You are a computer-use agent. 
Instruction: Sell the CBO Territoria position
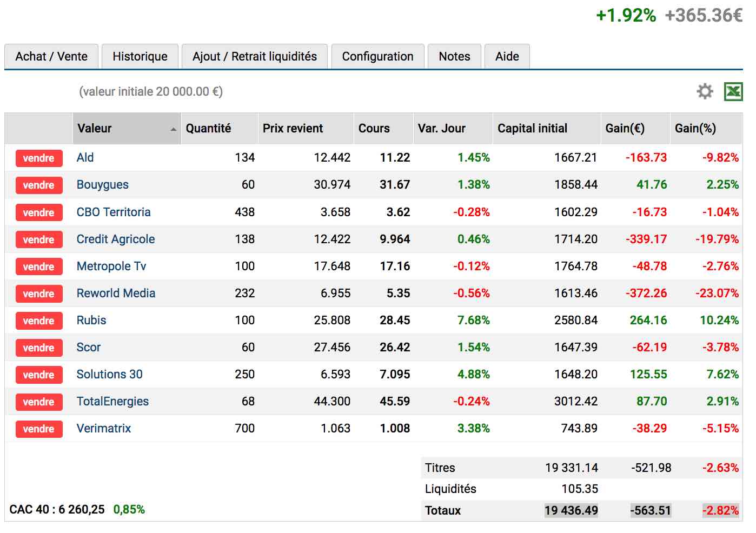coord(39,212)
